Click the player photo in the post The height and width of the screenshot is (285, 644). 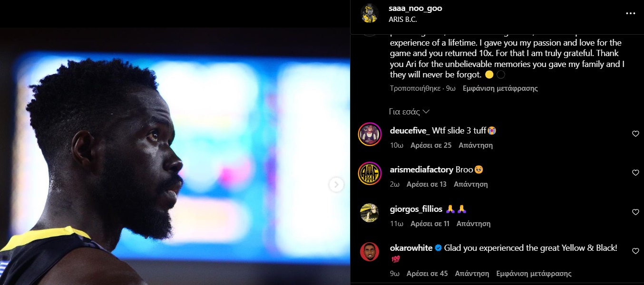tap(175, 156)
